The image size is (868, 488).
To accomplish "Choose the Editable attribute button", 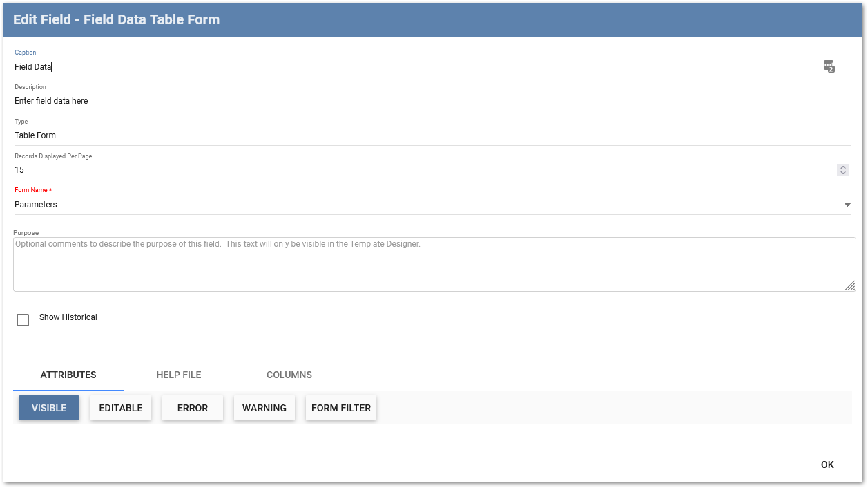I will click(x=121, y=408).
